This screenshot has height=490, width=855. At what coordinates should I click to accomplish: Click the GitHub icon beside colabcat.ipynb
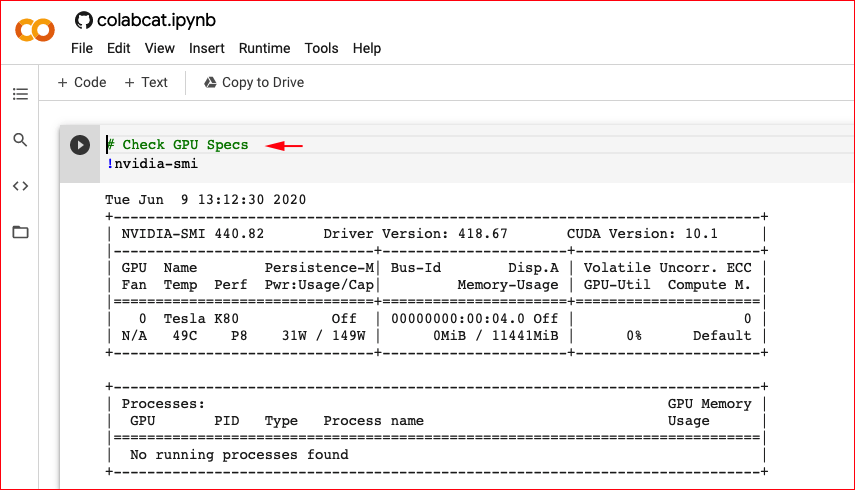[83, 21]
